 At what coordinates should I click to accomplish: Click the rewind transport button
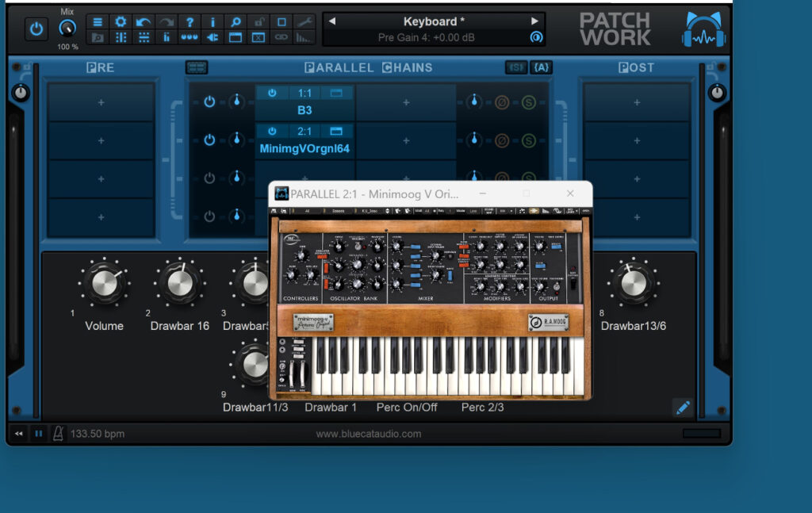[19, 433]
